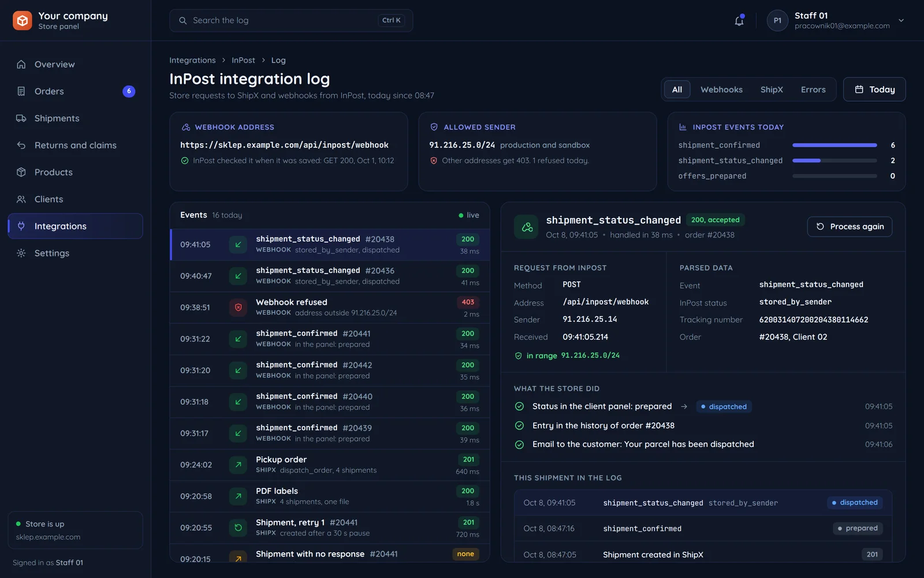Viewport: 924px width, 578px height.
Task: Click the Shipments truck icon
Action: tap(21, 118)
